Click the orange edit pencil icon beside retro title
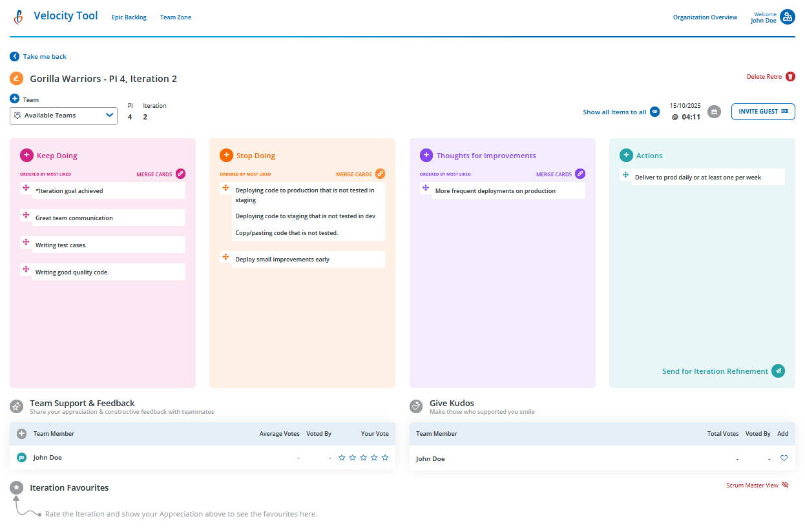Image resolution: width=805 pixels, height=532 pixels. (x=16, y=79)
